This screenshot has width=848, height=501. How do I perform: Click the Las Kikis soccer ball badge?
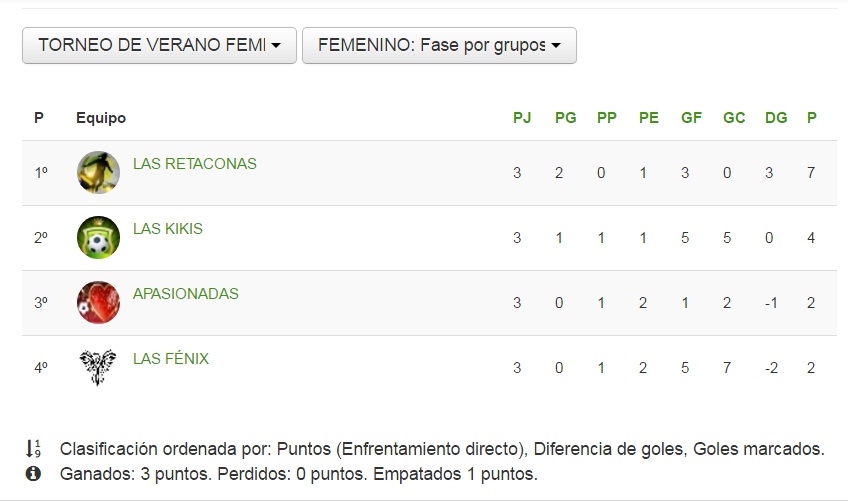[x=98, y=237]
